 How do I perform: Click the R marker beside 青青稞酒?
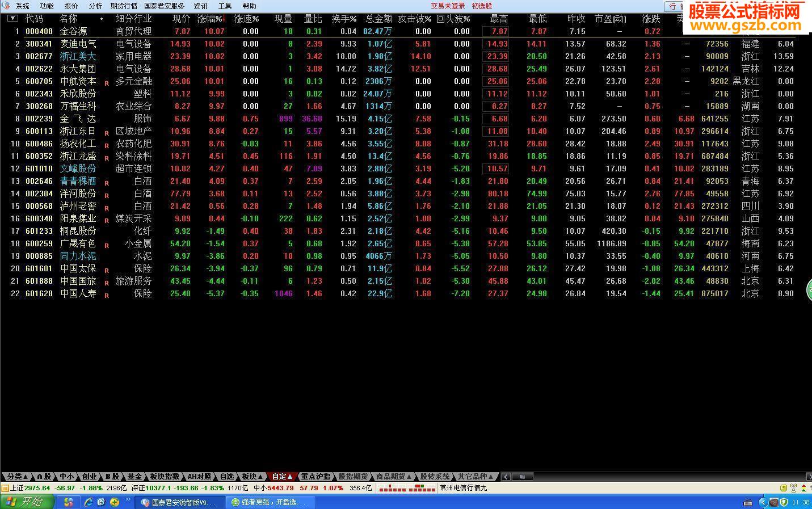[x=106, y=183]
